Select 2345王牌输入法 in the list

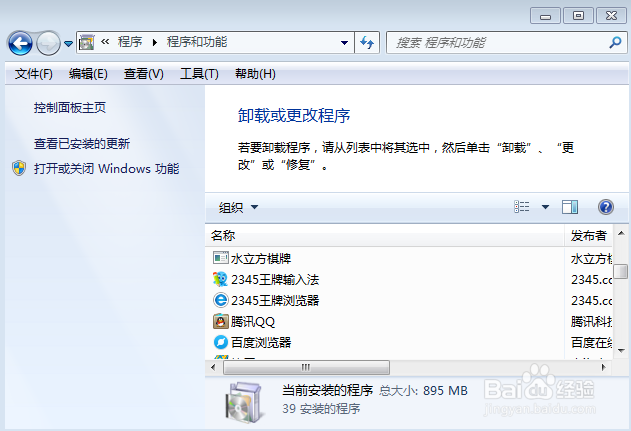tap(275, 280)
